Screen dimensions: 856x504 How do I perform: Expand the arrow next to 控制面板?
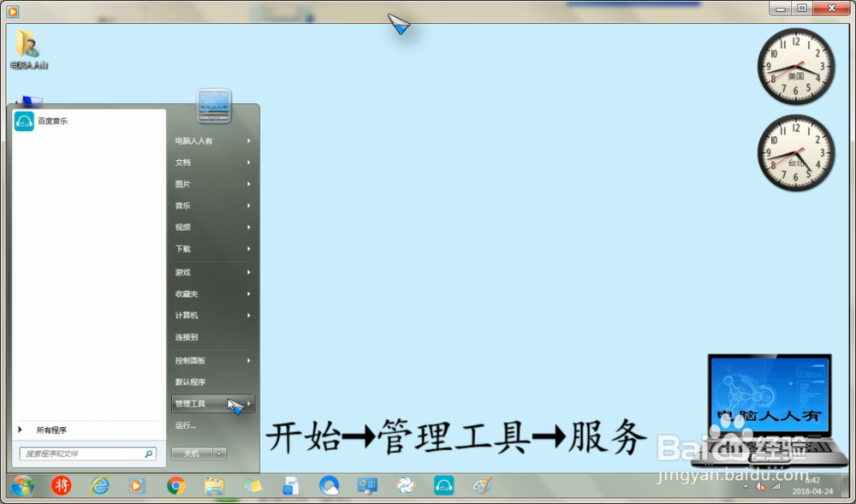[249, 360]
